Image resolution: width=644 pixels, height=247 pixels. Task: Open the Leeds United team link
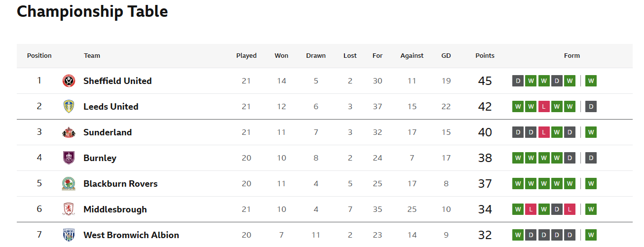point(111,107)
